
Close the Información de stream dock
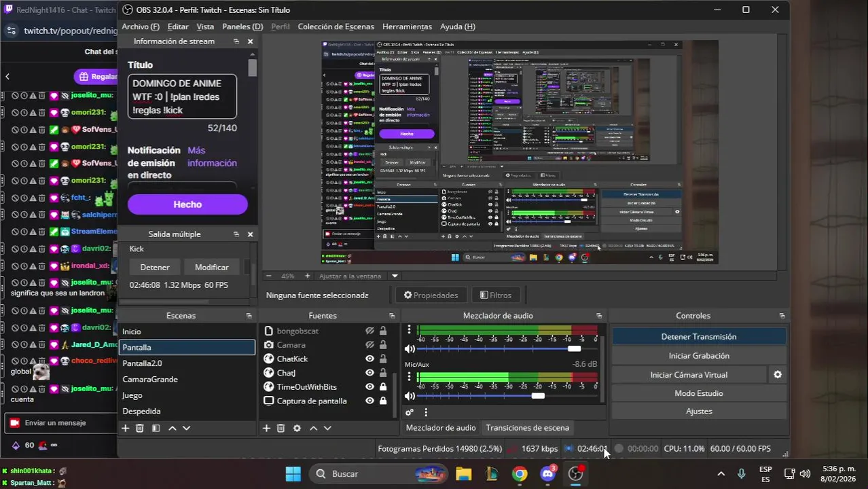coord(250,41)
